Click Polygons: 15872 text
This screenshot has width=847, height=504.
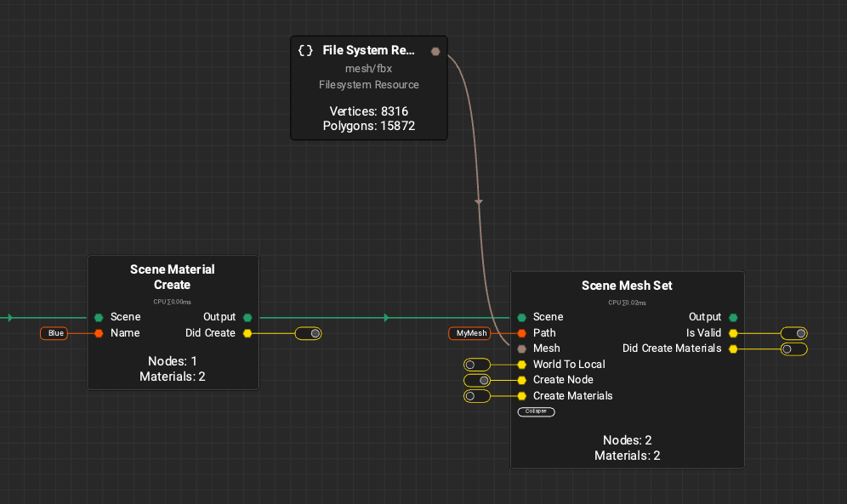[x=368, y=126]
